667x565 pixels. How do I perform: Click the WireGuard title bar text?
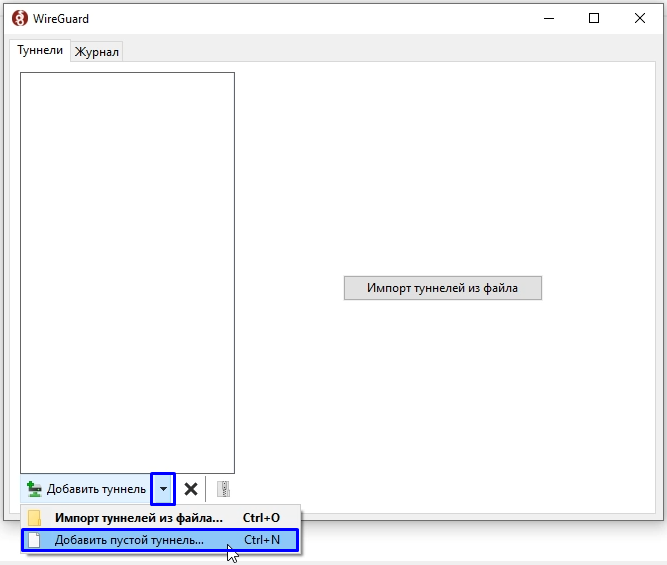click(62, 18)
